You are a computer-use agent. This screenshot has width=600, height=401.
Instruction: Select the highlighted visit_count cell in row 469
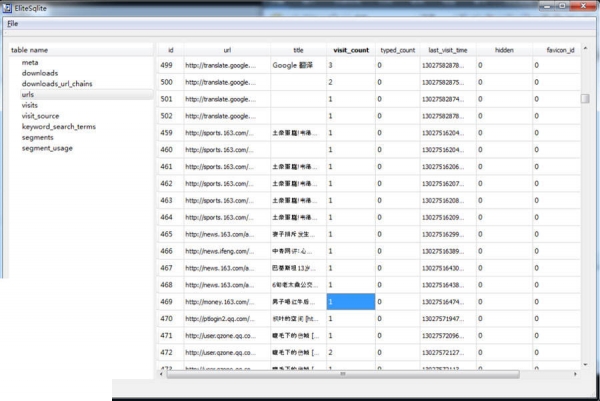(350, 301)
